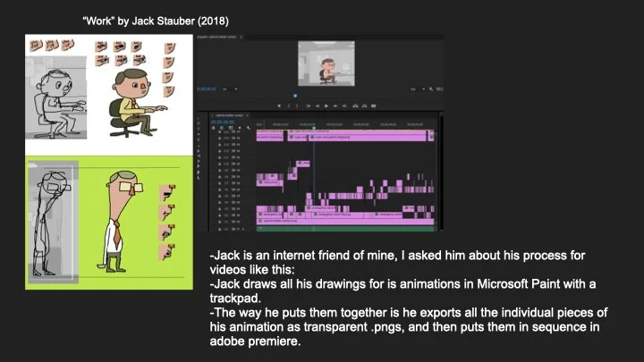This screenshot has width=644, height=362.
Task: Click the Add Marker button in Program monitor
Action: (x=279, y=105)
